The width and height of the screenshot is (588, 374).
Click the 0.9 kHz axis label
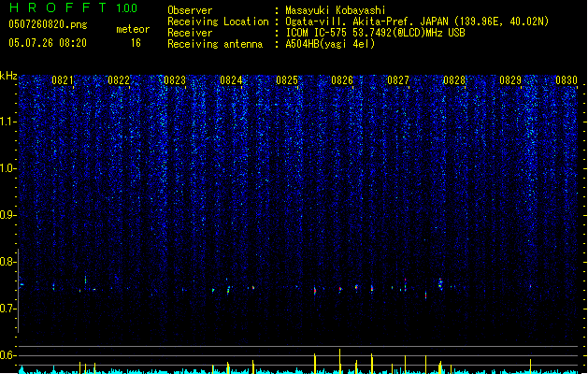pos(8,215)
